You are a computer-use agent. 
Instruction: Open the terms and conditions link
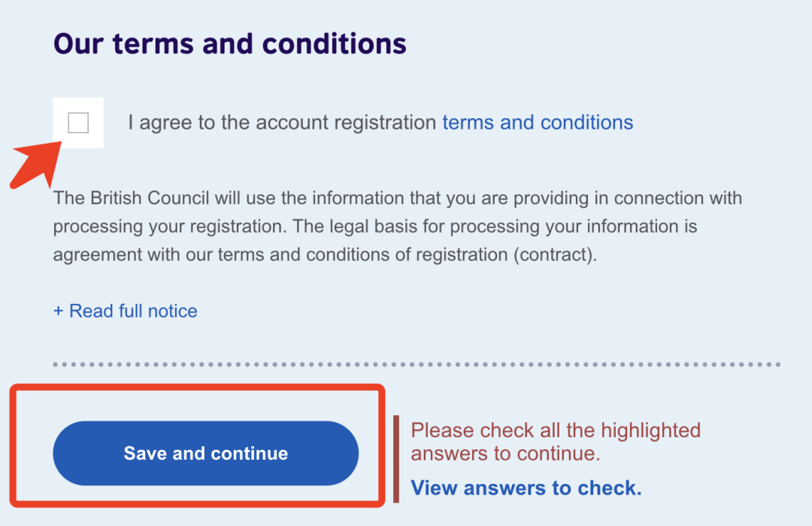538,123
